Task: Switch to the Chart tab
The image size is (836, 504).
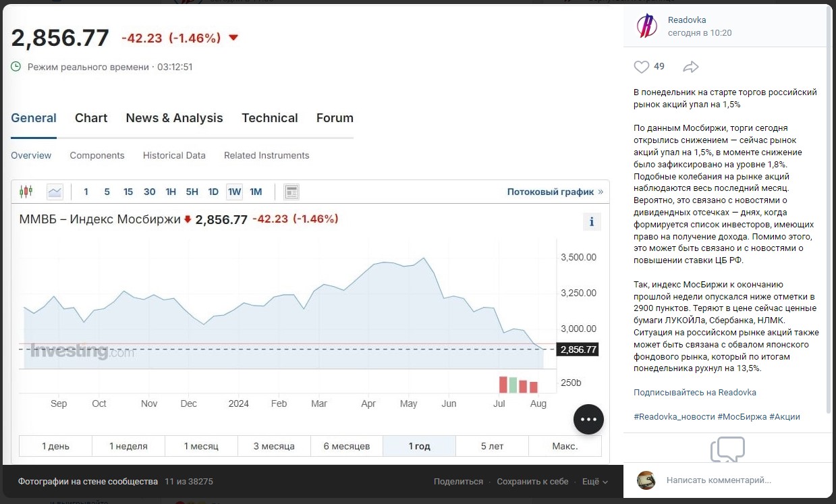Action: point(91,118)
